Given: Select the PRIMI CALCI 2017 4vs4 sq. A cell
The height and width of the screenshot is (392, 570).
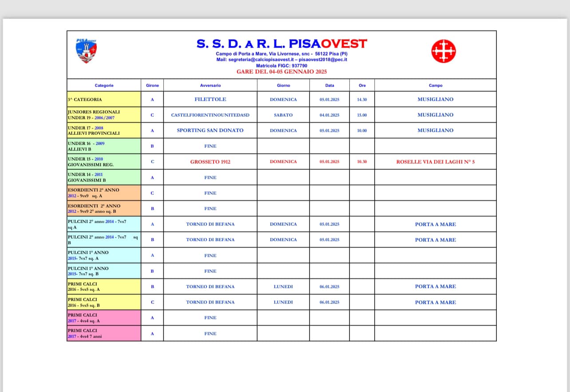Looking at the screenshot, I should point(104,318).
